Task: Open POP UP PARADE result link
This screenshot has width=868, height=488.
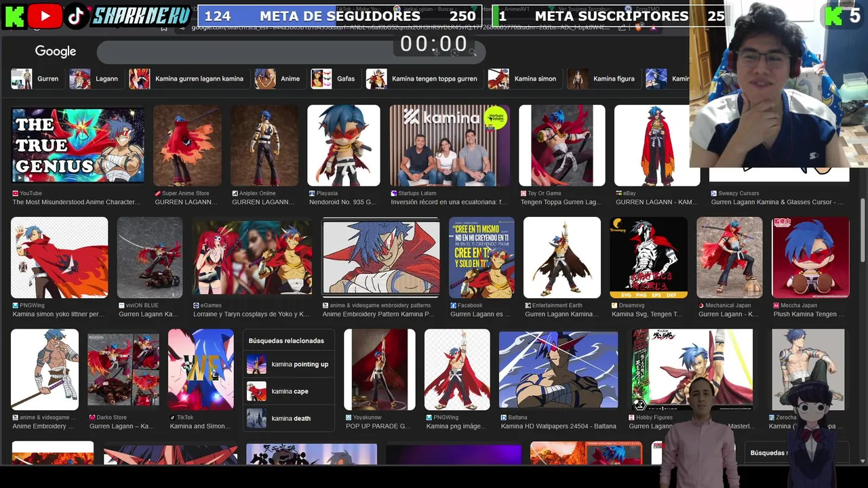Action: pos(378,426)
